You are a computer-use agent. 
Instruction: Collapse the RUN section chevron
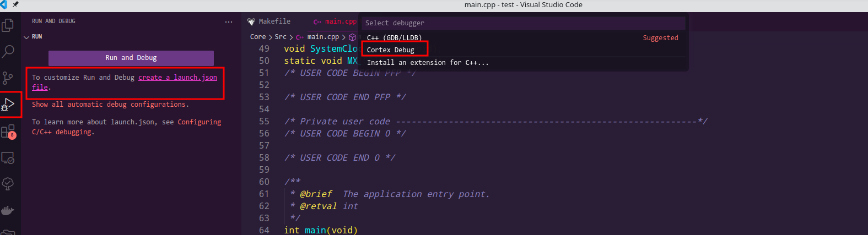(26, 37)
